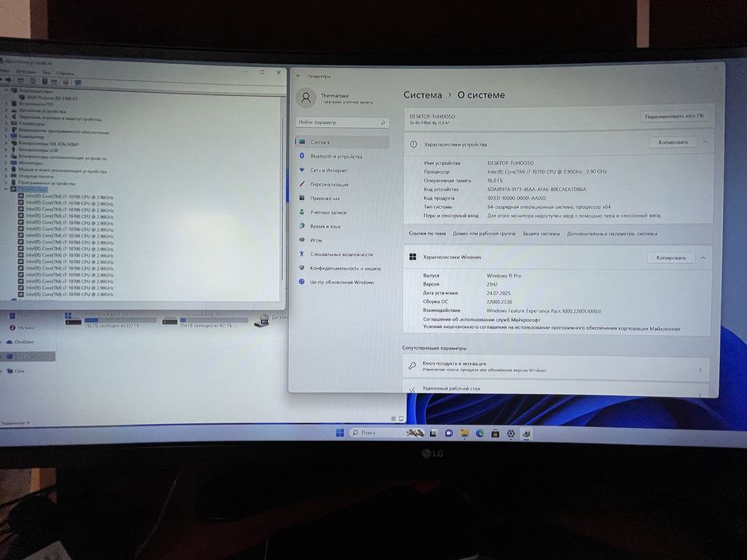Open the Домен или рабочая группа link

point(484,234)
